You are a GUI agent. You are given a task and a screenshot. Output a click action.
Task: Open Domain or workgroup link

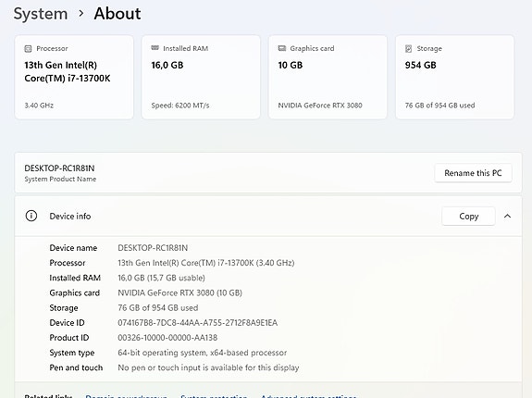pyautogui.click(x=126, y=395)
